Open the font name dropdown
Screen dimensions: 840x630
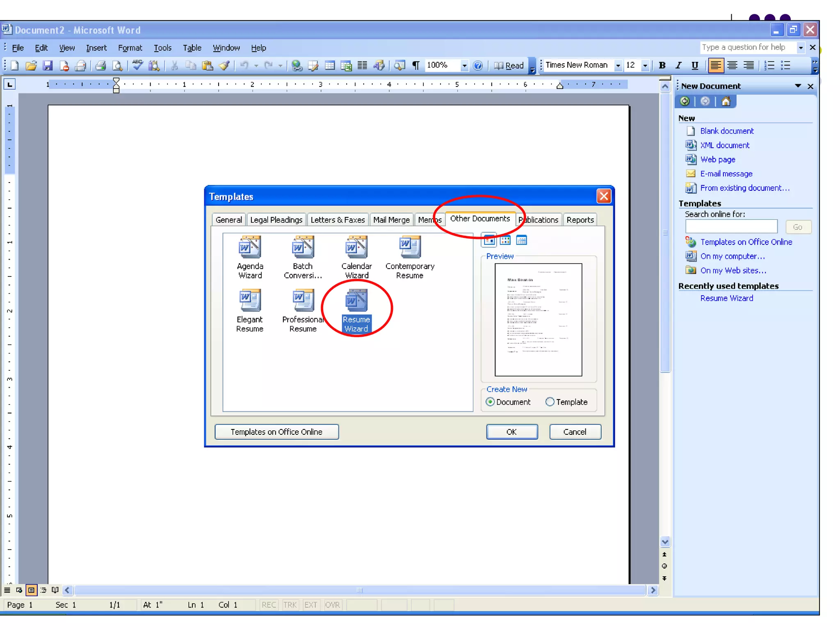[x=618, y=66]
